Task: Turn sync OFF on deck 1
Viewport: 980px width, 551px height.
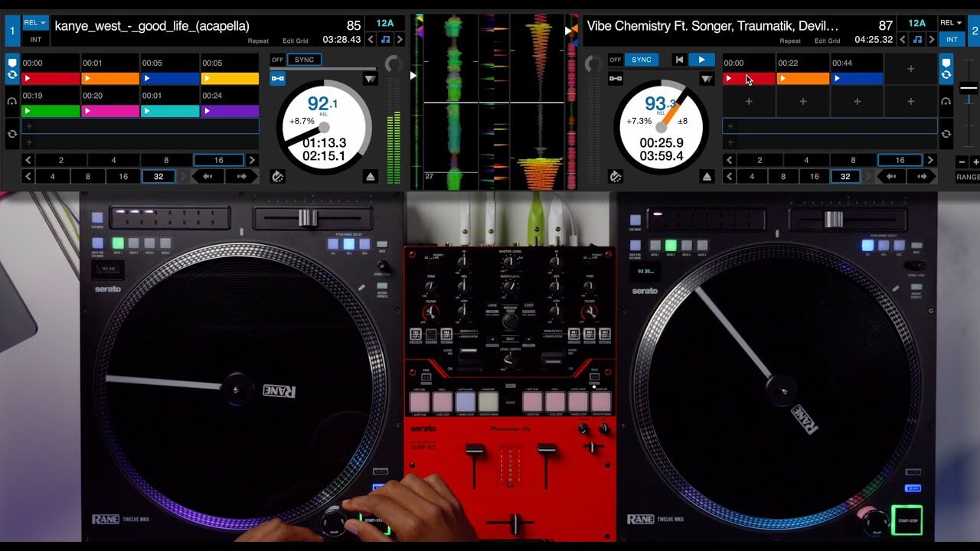Action: coord(277,60)
